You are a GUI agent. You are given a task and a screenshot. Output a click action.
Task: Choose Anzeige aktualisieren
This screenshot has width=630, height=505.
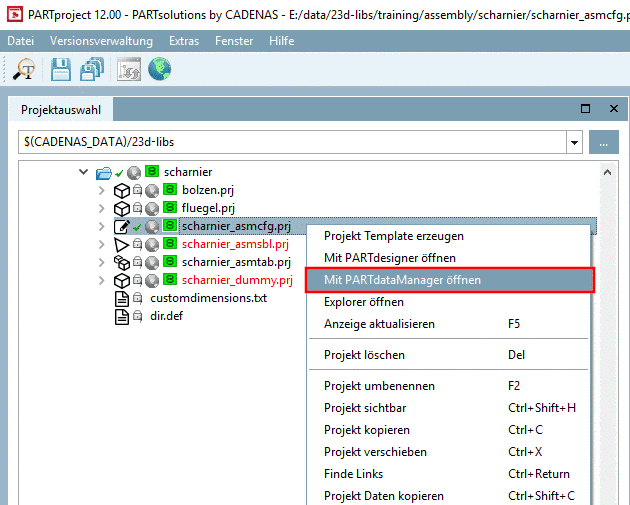click(449, 324)
